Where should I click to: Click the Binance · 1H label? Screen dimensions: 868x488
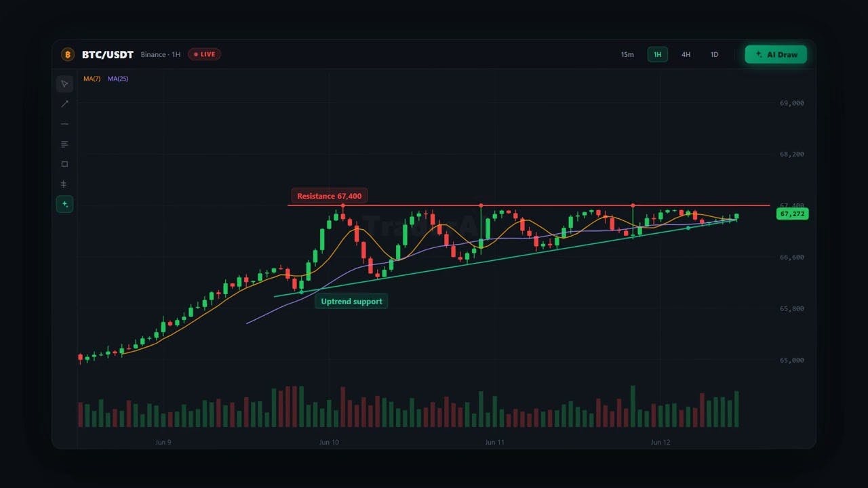(161, 54)
